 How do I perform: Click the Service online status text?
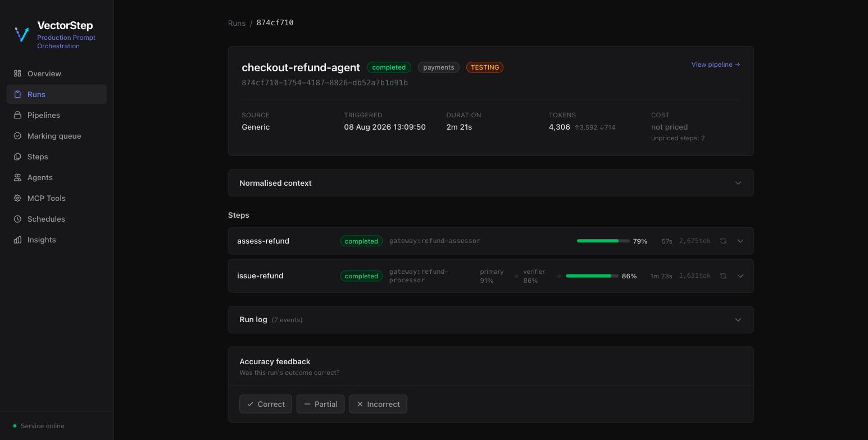click(43, 426)
